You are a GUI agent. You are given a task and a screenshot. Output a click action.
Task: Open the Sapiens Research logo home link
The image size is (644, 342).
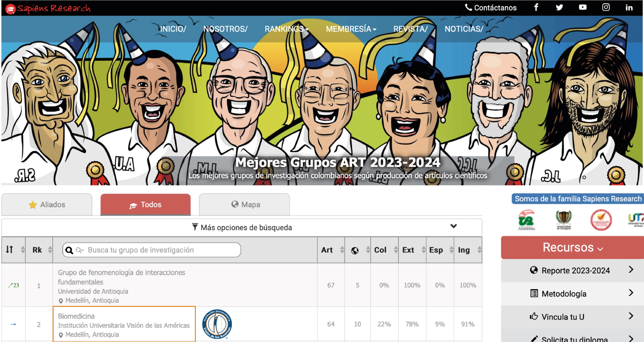tap(48, 9)
